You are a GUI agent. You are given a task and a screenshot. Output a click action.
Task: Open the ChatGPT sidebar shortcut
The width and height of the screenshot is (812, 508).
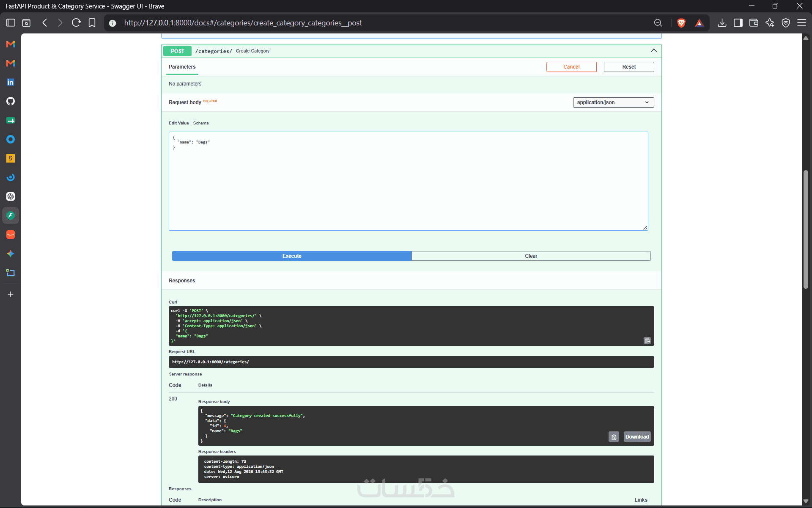coord(11,196)
